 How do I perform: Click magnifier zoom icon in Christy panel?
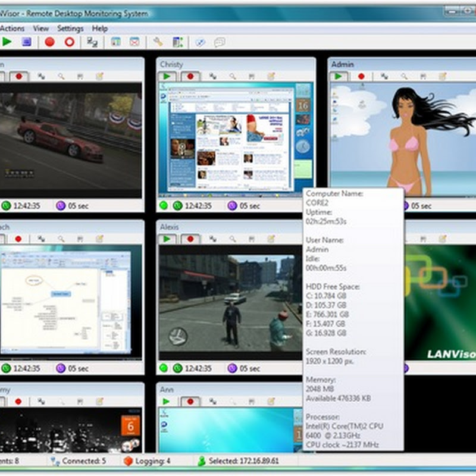click(233, 76)
